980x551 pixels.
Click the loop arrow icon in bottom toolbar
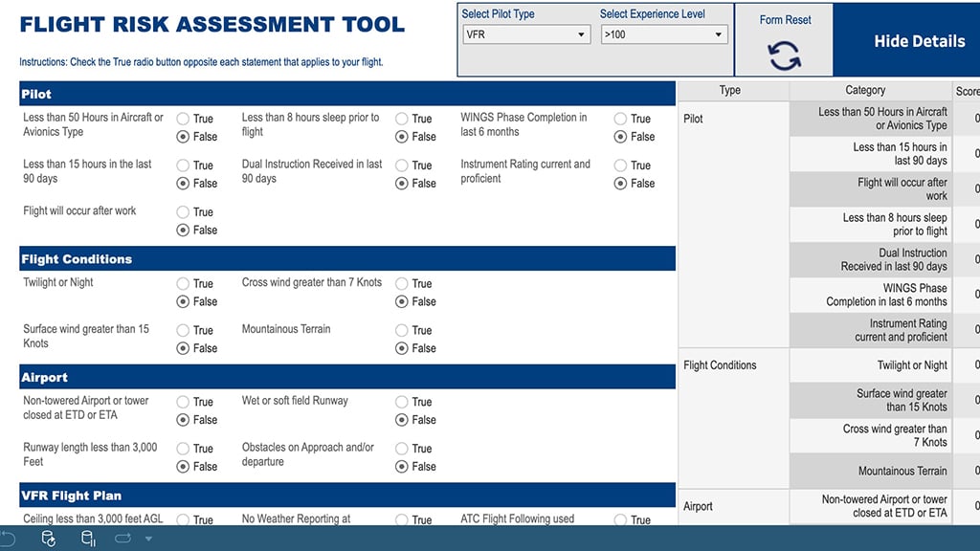pos(122,539)
